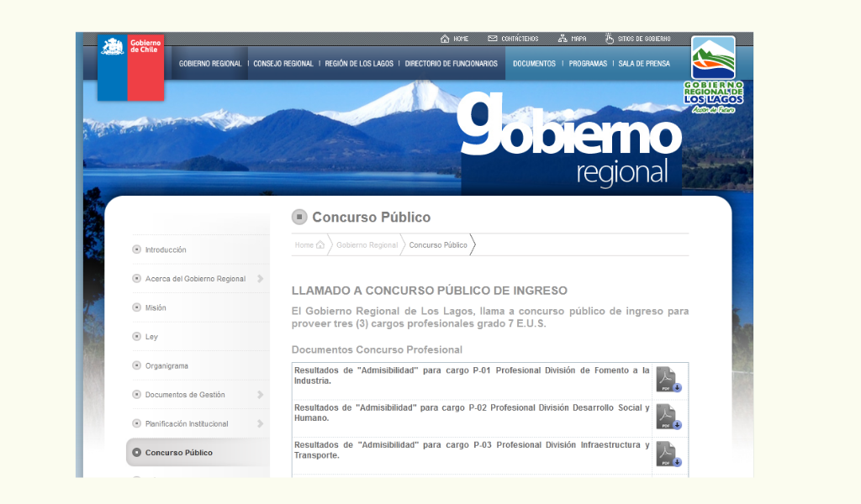Click the Sitios de Gobierno hand icon
861x504 pixels.
pyautogui.click(x=610, y=39)
